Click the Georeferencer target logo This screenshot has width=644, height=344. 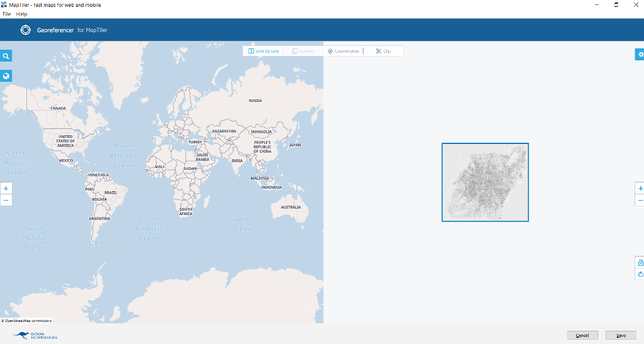25,30
